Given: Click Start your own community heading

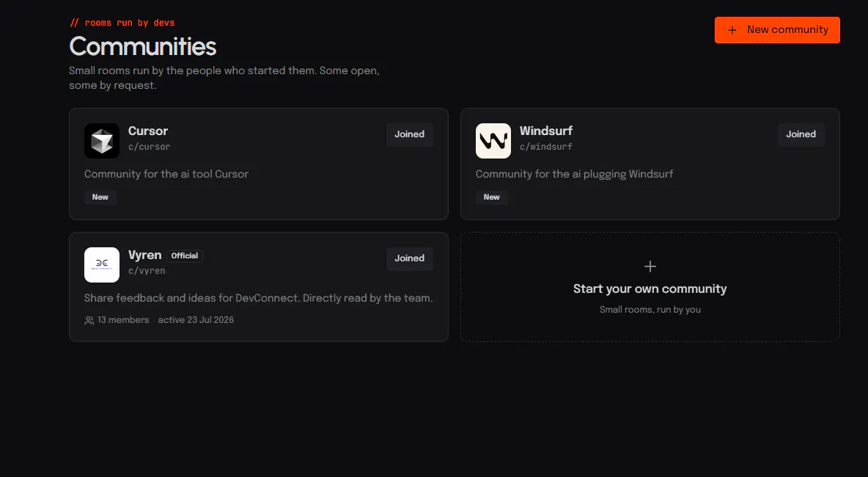Looking at the screenshot, I should pyautogui.click(x=650, y=288).
